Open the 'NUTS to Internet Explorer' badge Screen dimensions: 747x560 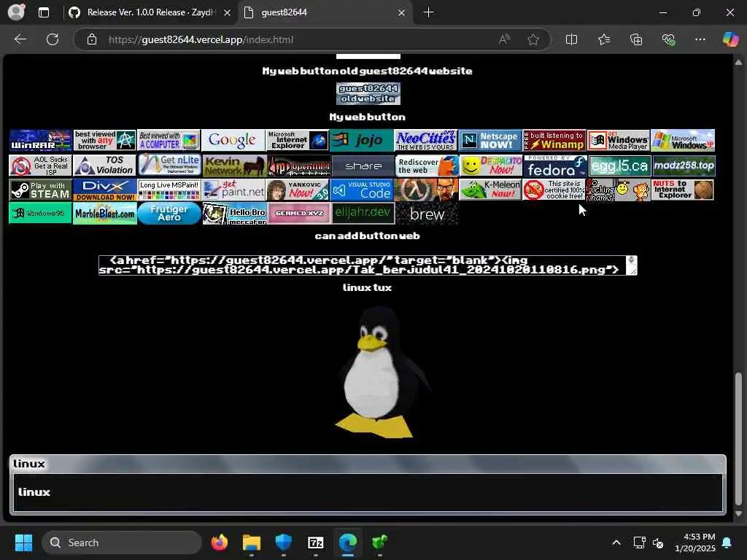(683, 190)
